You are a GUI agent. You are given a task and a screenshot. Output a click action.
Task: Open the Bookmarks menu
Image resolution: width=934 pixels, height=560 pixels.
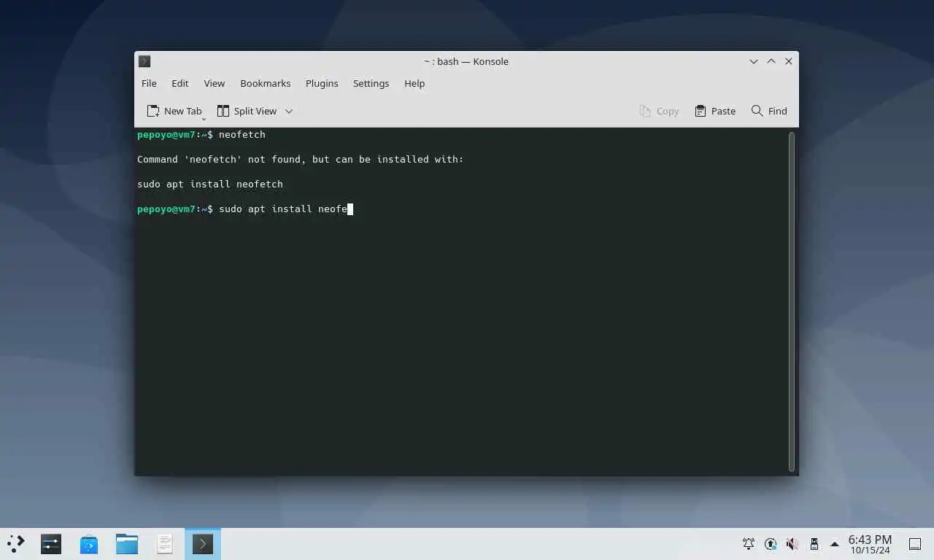265,83
